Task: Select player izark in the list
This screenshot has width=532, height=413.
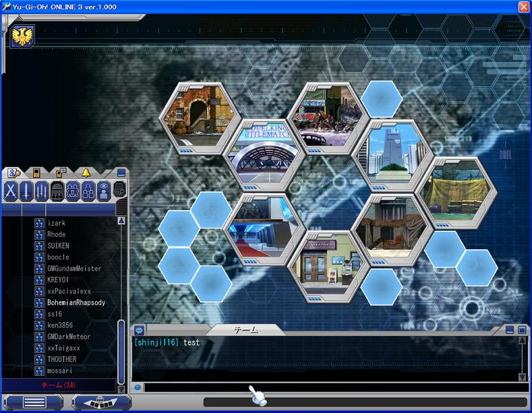Action: 56,223
